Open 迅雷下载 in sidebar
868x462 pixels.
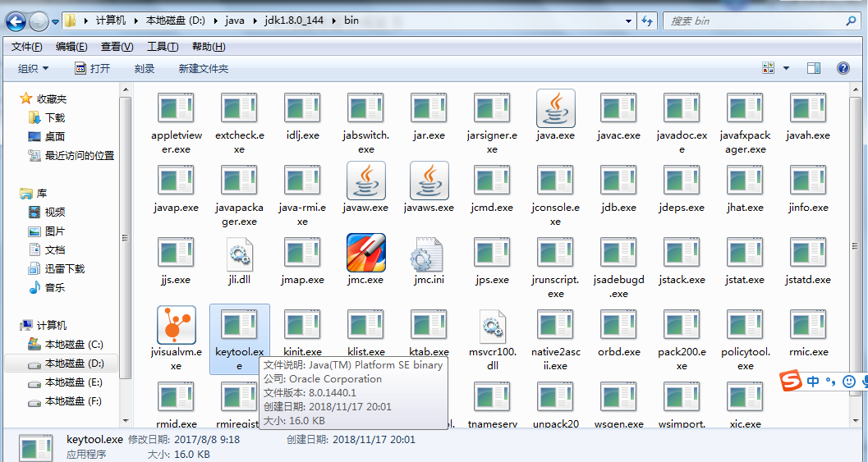click(x=64, y=269)
